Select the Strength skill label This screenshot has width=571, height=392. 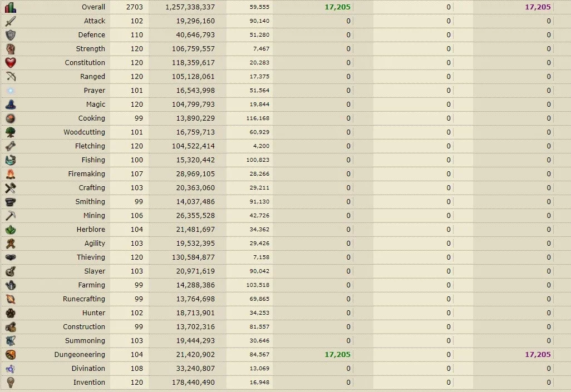[90, 49]
